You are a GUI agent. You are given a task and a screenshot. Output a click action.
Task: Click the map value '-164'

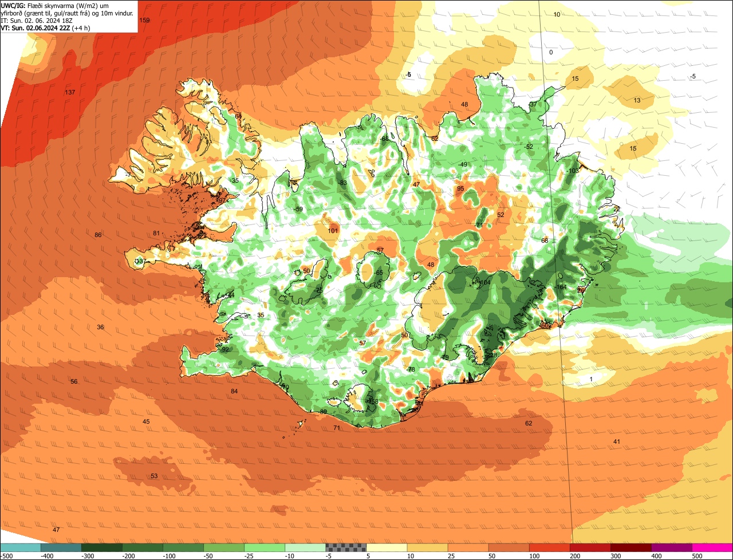point(561,287)
